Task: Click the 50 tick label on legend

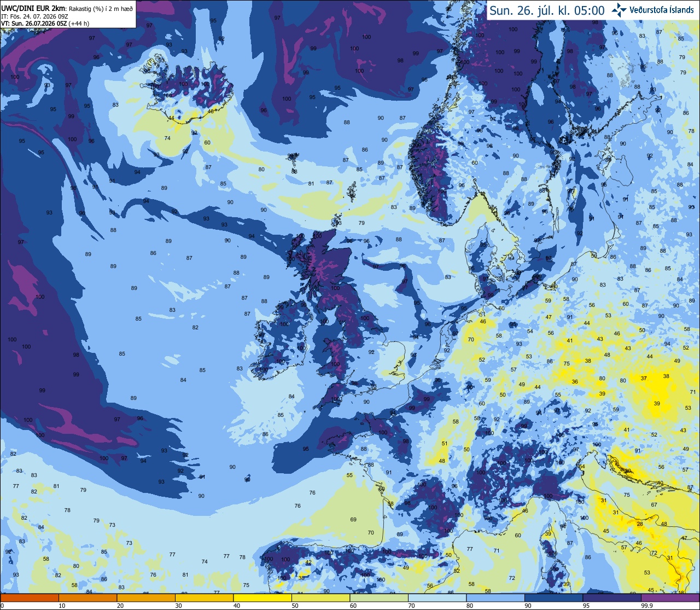Action: [x=295, y=606]
